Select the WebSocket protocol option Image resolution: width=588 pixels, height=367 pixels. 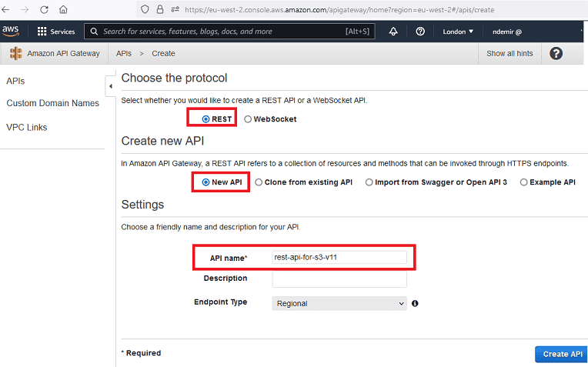pyautogui.click(x=248, y=119)
